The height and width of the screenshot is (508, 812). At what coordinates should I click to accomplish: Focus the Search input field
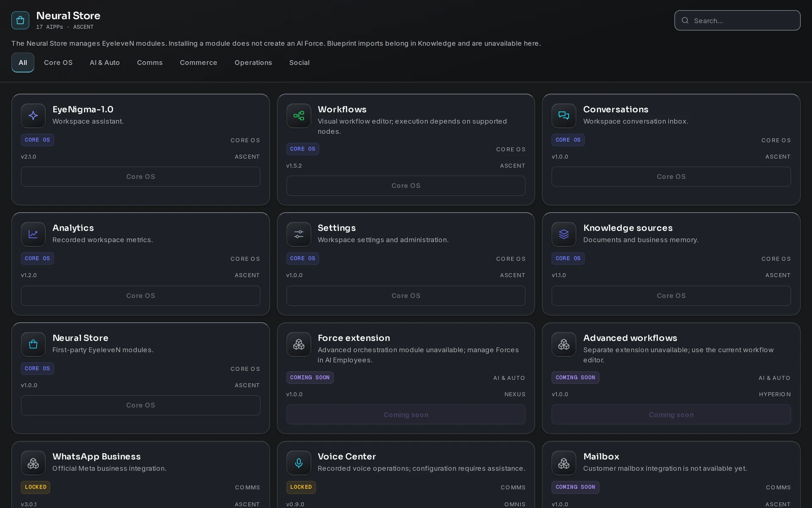pos(737,20)
